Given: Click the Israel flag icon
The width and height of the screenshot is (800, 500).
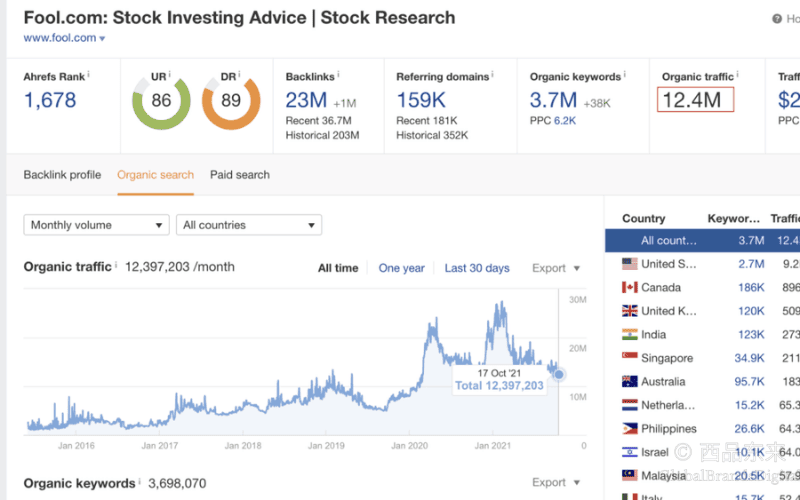Looking at the screenshot, I should tap(630, 452).
